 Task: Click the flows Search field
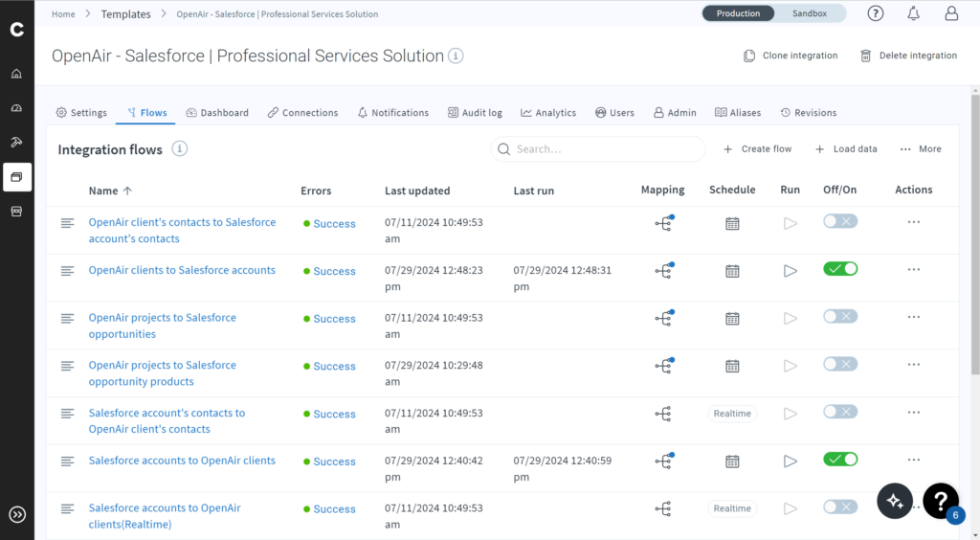(598, 148)
